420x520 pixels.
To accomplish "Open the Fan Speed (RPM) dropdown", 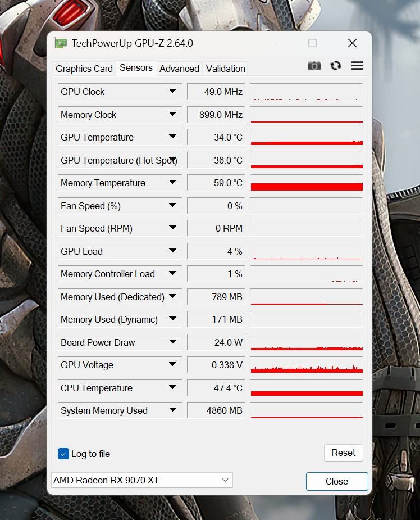I will 172,228.
